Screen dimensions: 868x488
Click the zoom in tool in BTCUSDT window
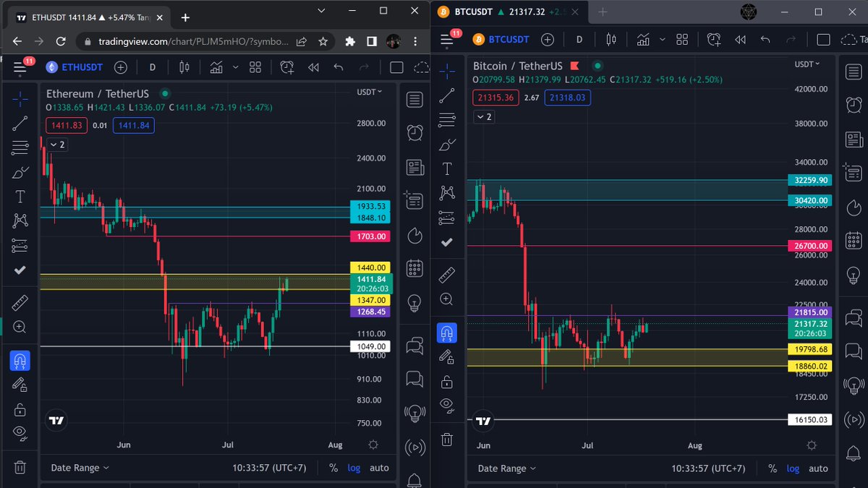(447, 299)
